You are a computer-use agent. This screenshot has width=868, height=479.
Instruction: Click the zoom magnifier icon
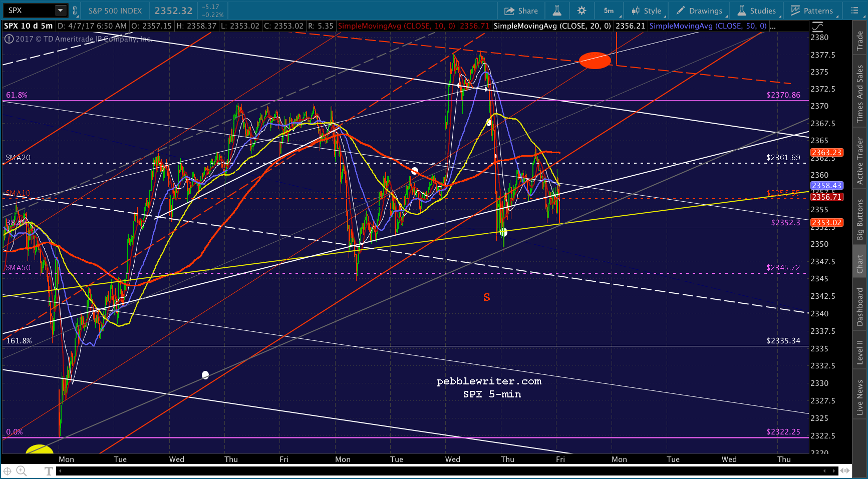pos(22,470)
